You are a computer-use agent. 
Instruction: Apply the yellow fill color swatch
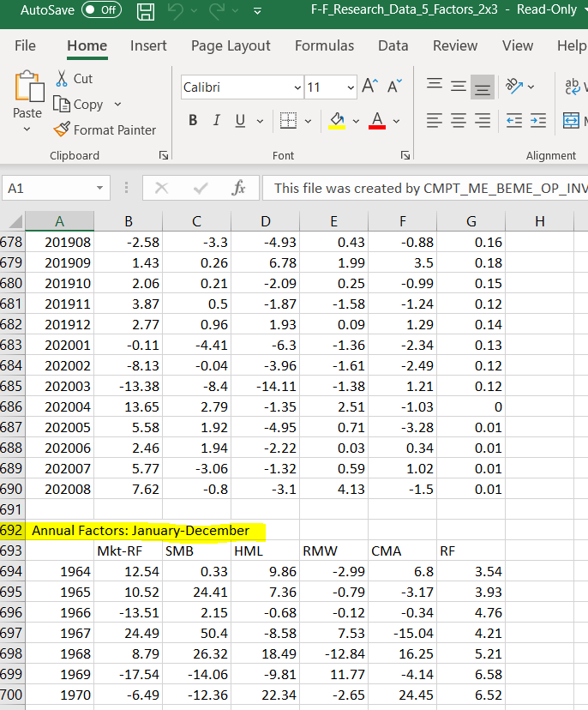(338, 121)
